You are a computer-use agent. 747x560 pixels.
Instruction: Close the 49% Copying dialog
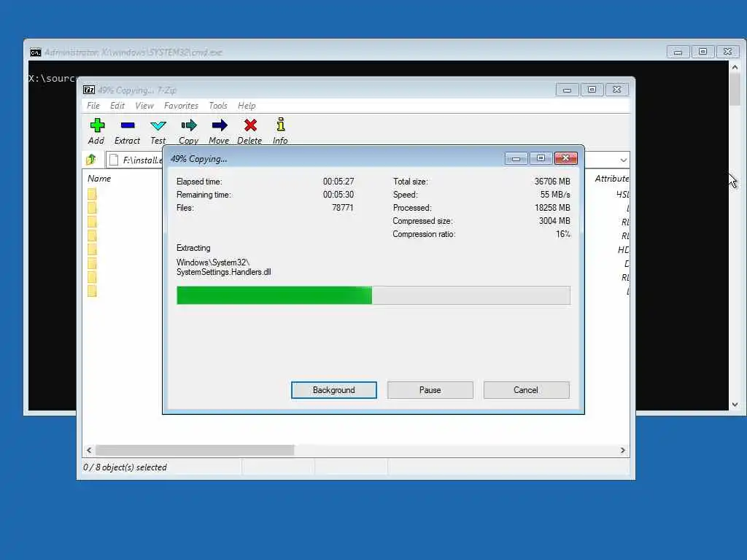point(566,158)
